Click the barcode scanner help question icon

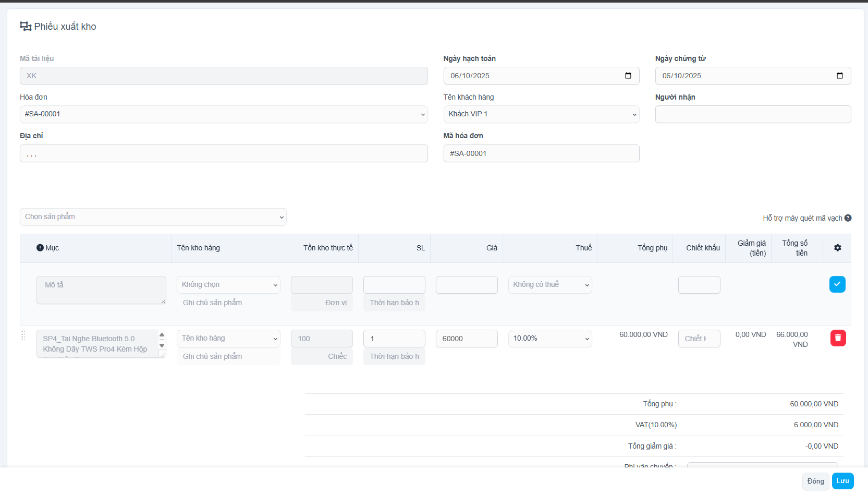coord(848,218)
